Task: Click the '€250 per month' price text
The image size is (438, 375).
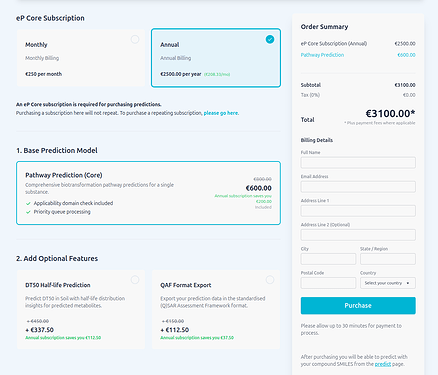Action: click(44, 74)
